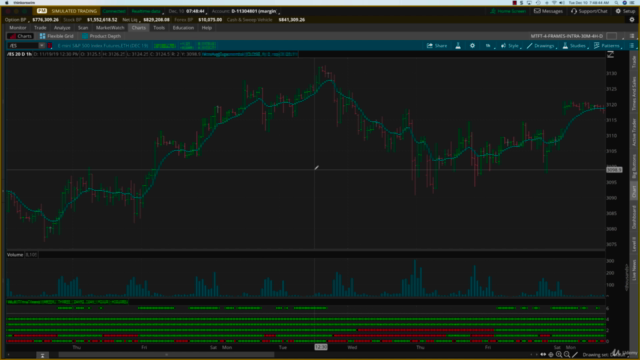
Task: Open the Patterns dropdown
Action: coord(607,46)
